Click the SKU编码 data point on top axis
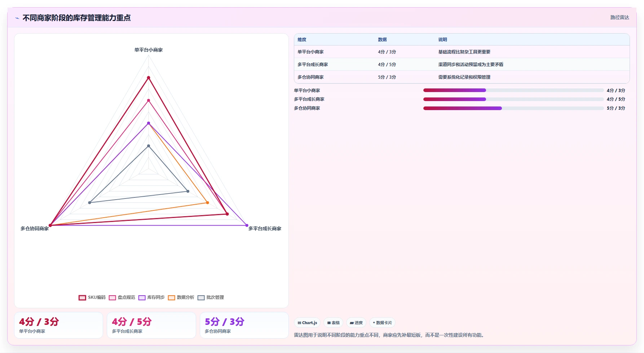This screenshot has height=353, width=644. 149,78
